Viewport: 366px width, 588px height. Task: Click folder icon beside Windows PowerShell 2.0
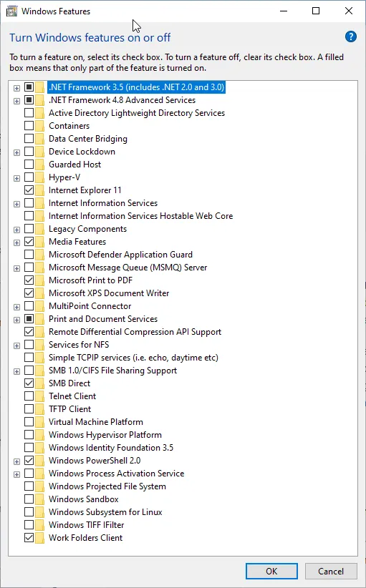(x=40, y=461)
